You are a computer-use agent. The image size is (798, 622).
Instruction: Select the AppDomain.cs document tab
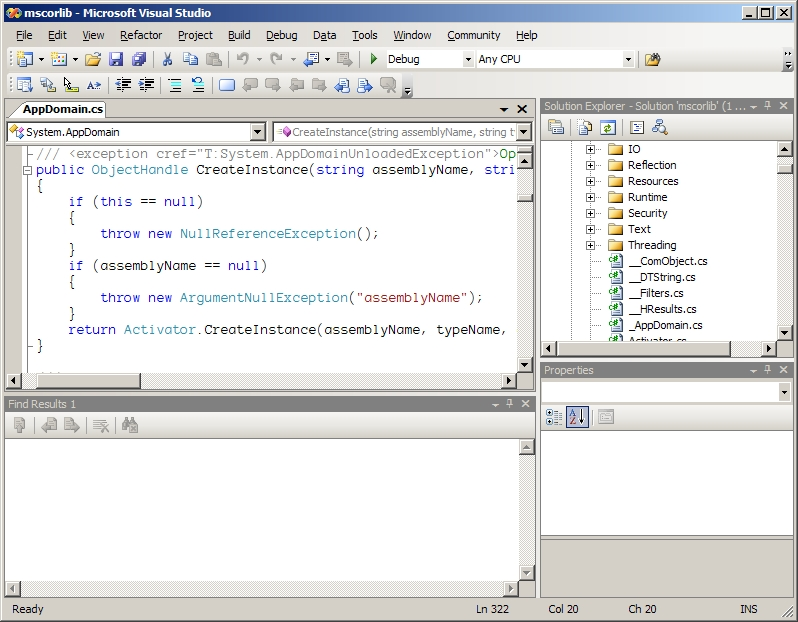(63, 109)
